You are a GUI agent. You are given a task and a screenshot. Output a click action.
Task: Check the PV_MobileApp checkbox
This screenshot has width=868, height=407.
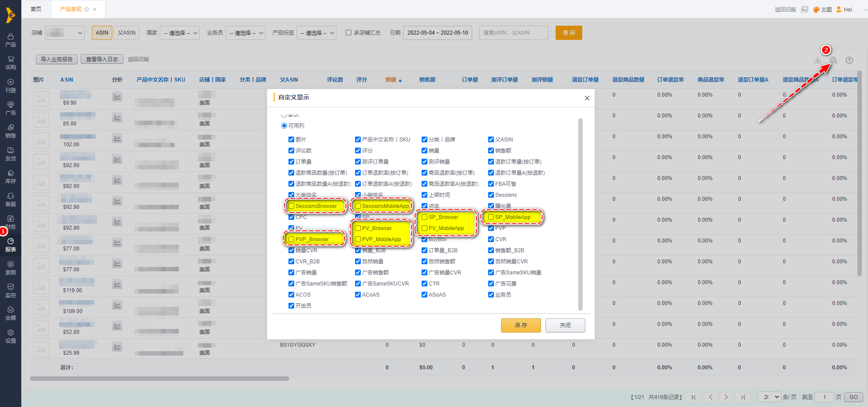click(425, 228)
